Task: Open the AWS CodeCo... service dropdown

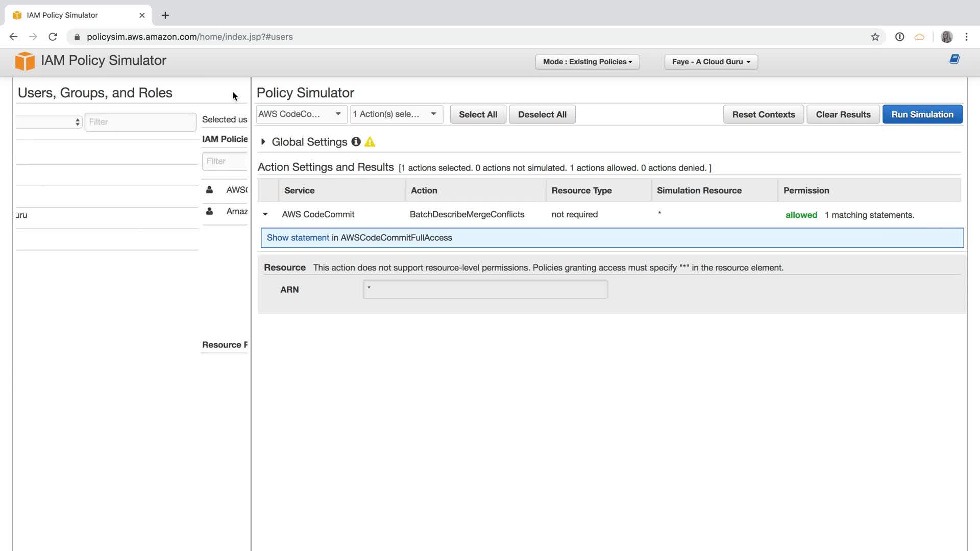Action: point(300,114)
